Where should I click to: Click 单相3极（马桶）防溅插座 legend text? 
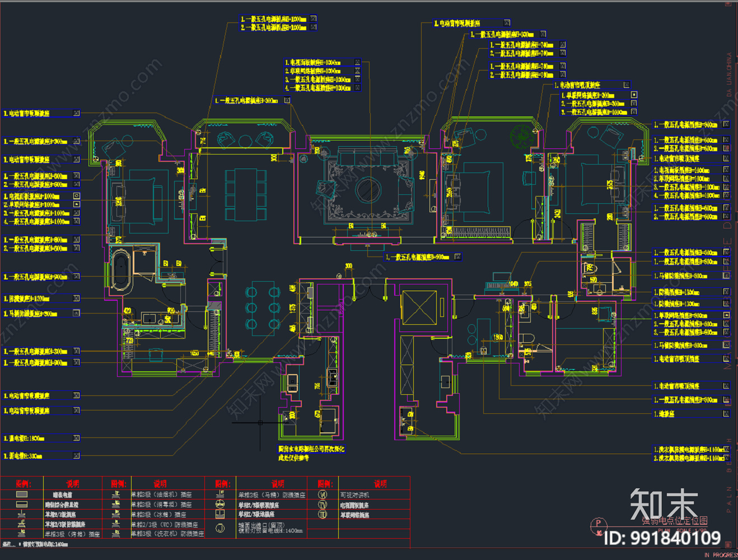point(272,495)
